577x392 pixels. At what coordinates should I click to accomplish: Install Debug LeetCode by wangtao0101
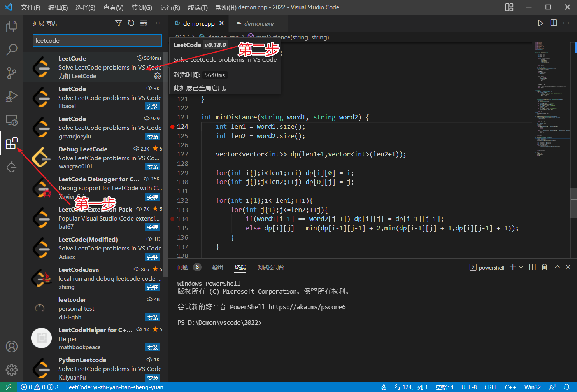coord(153,167)
